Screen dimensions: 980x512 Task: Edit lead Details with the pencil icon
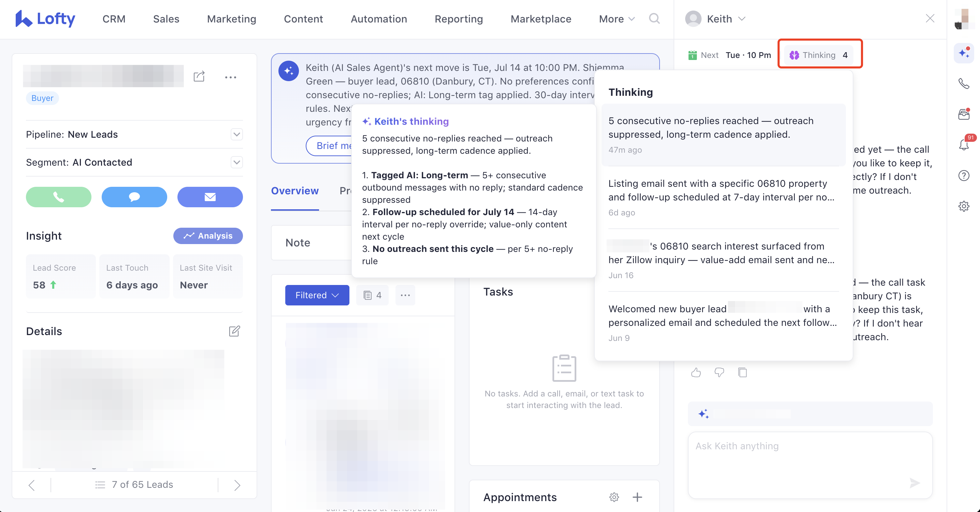pos(234,331)
